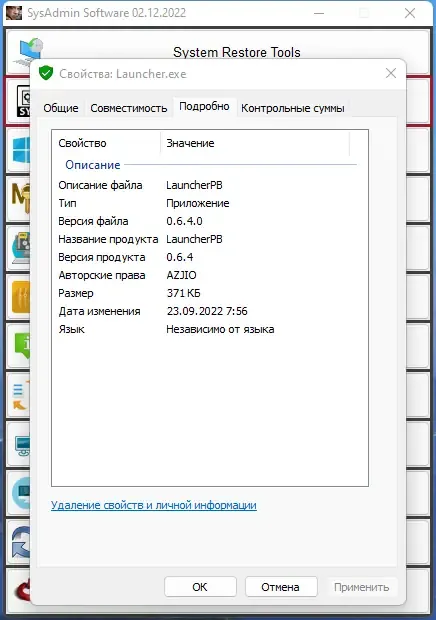The image size is (436, 620).
Task: Click the SysAdmin Software title bar avatar icon
Action: point(14,13)
